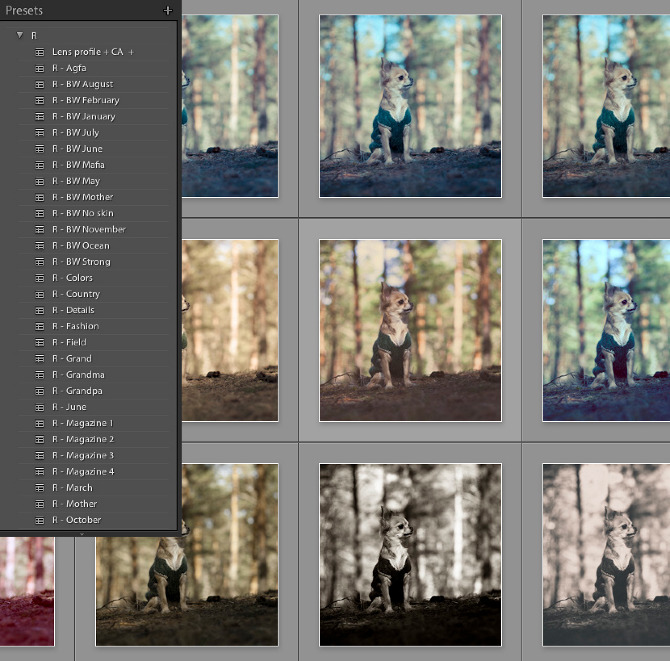The width and height of the screenshot is (670, 661).
Task: Click the plus icon to add preset
Action: [168, 11]
